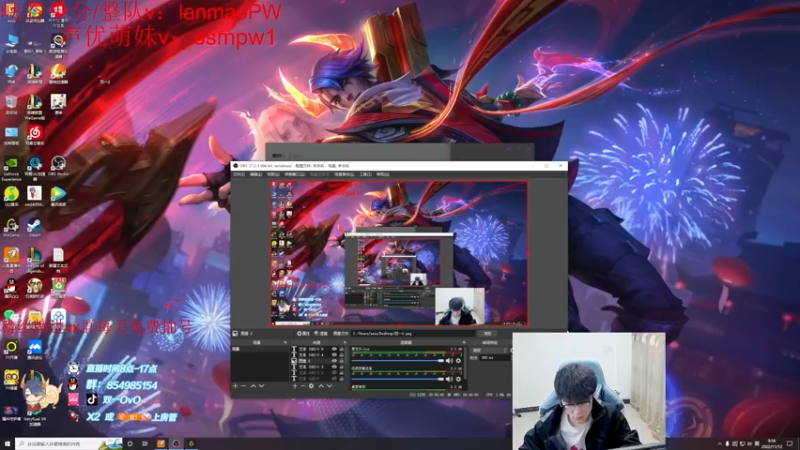This screenshot has width=800, height=450.
Task: Adjust 麦克风/Aux volume slider
Action: click(x=397, y=361)
